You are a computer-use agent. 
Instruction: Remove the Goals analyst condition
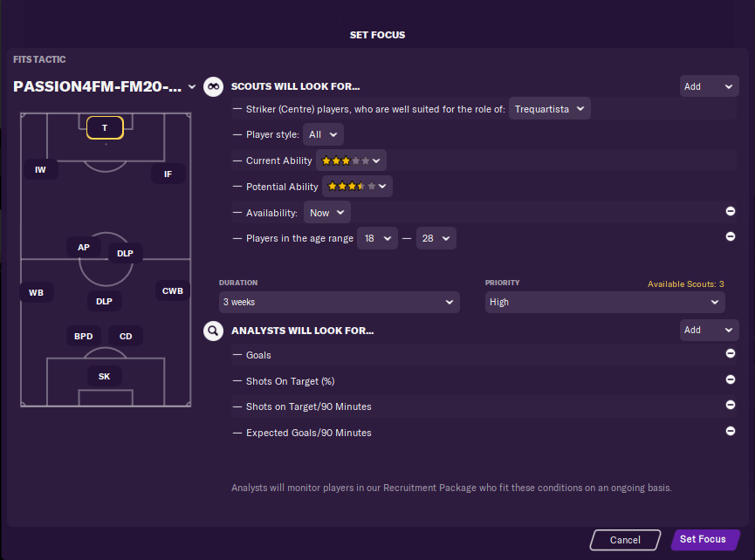[730, 353]
